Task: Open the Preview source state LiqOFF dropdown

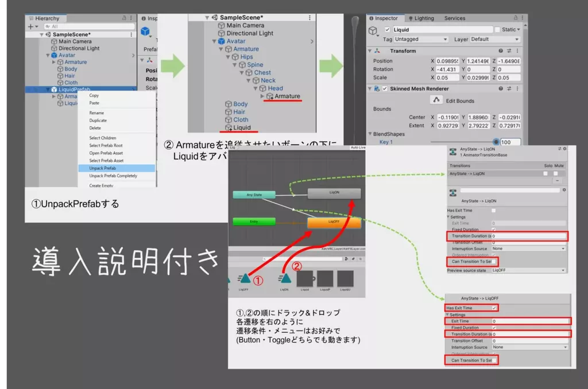Action: [528, 270]
